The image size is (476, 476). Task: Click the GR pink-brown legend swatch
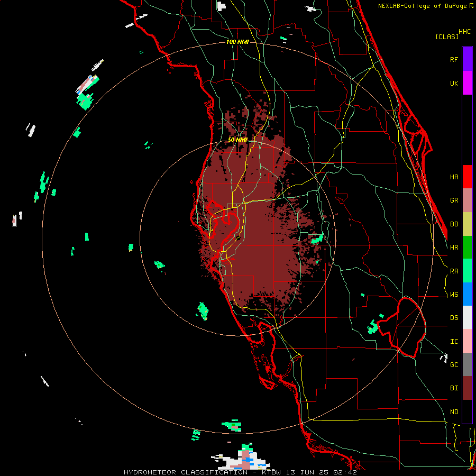point(467,200)
